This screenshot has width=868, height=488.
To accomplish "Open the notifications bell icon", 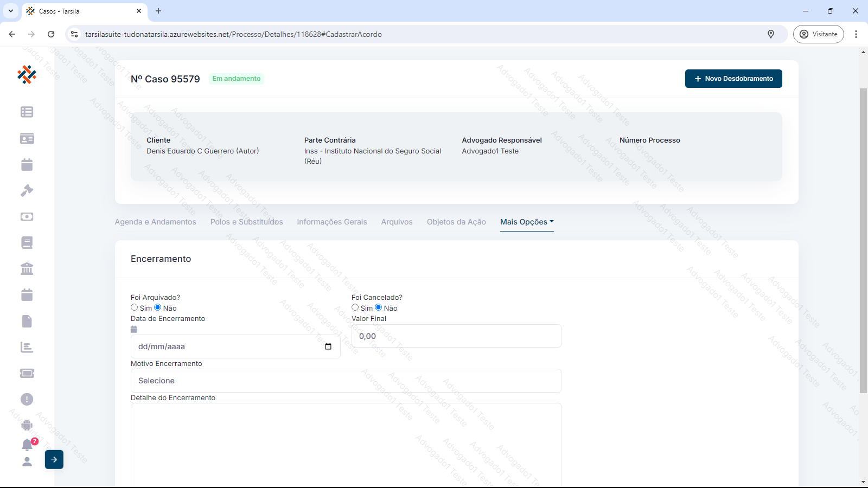I will [x=27, y=445].
